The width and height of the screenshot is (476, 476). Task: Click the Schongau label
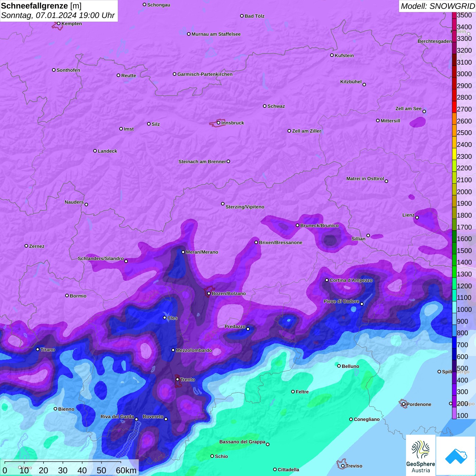(x=159, y=5)
